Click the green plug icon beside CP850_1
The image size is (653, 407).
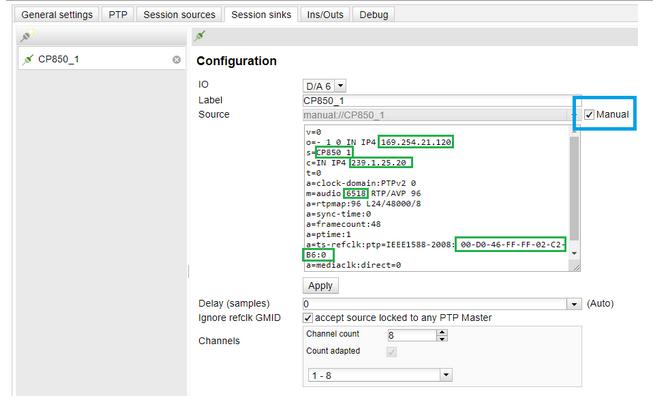tap(28, 60)
